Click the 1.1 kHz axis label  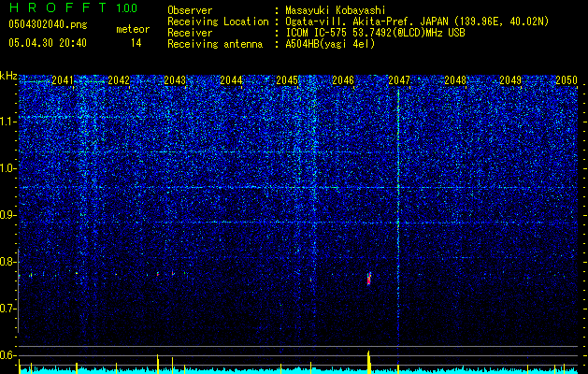(8, 122)
